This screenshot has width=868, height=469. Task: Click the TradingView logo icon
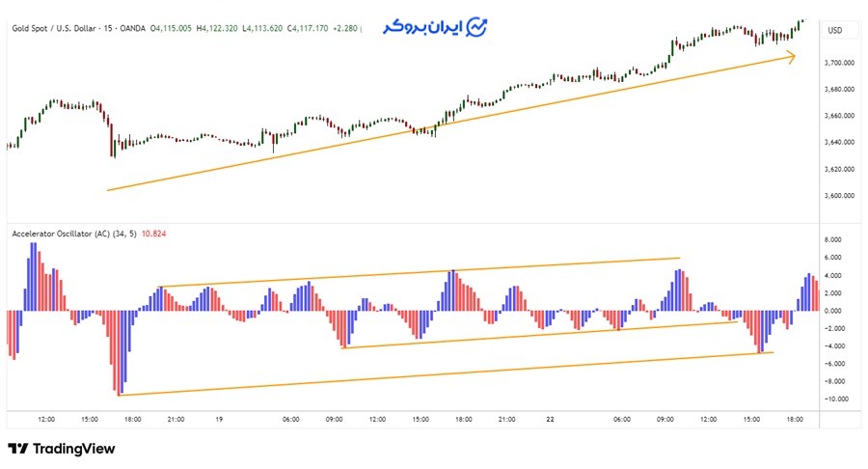[x=18, y=449]
